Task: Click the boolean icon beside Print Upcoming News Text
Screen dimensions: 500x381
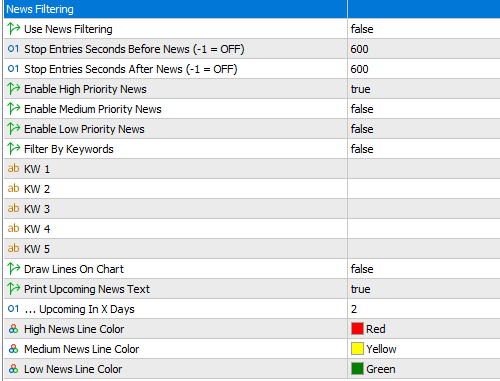Action: [14, 289]
